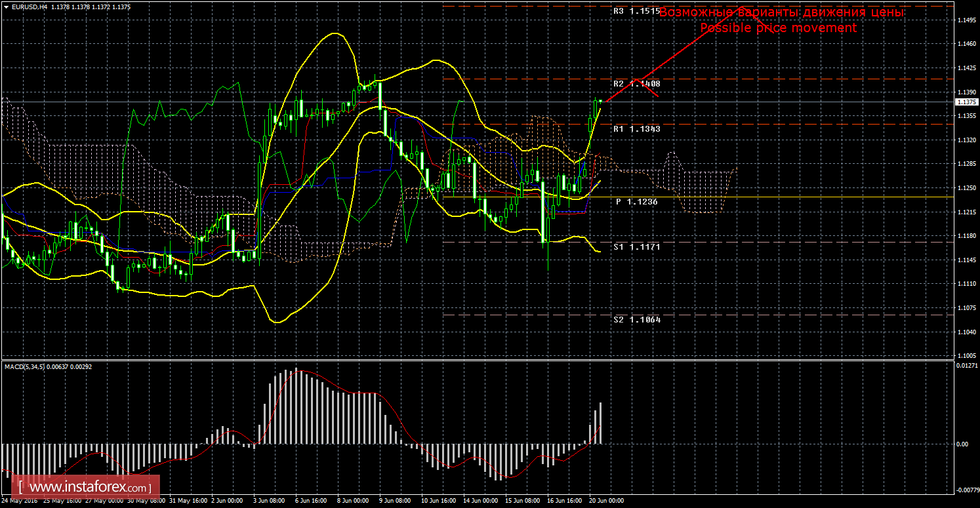This screenshot has width=980, height=508.
Task: Click the S1 1.1171 support label
Action: (x=636, y=247)
